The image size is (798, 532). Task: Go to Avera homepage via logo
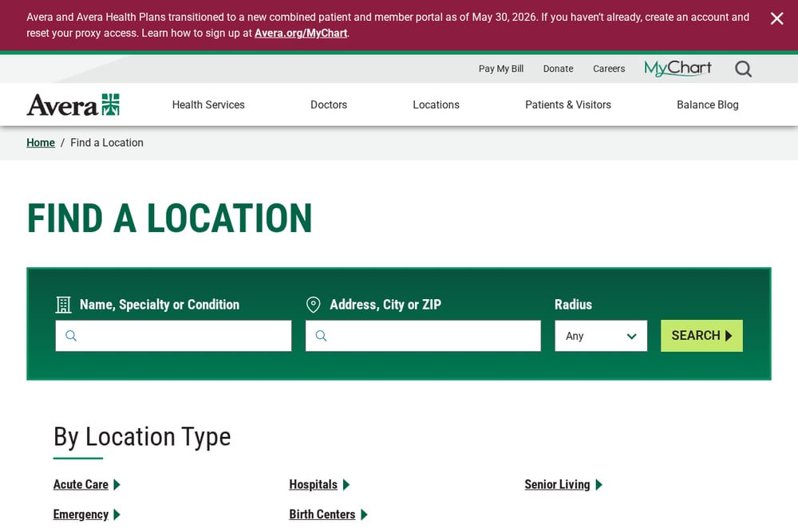[73, 104]
